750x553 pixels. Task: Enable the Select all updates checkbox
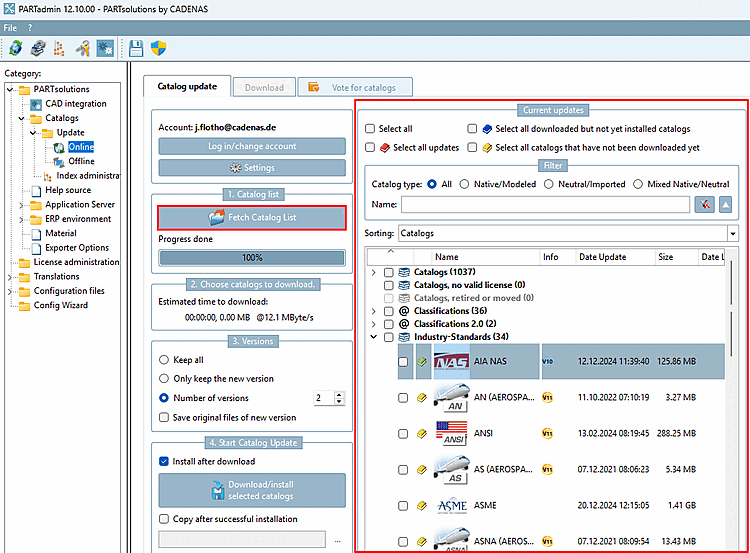[371, 148]
